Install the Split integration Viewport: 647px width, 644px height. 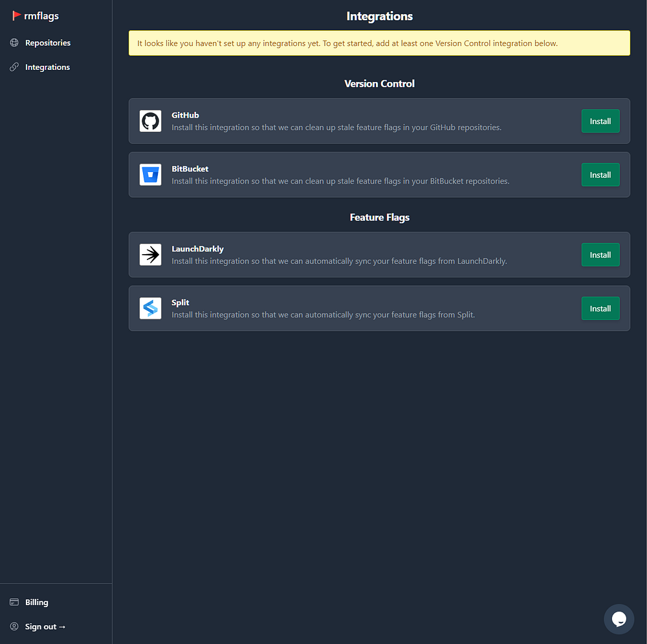pos(600,308)
